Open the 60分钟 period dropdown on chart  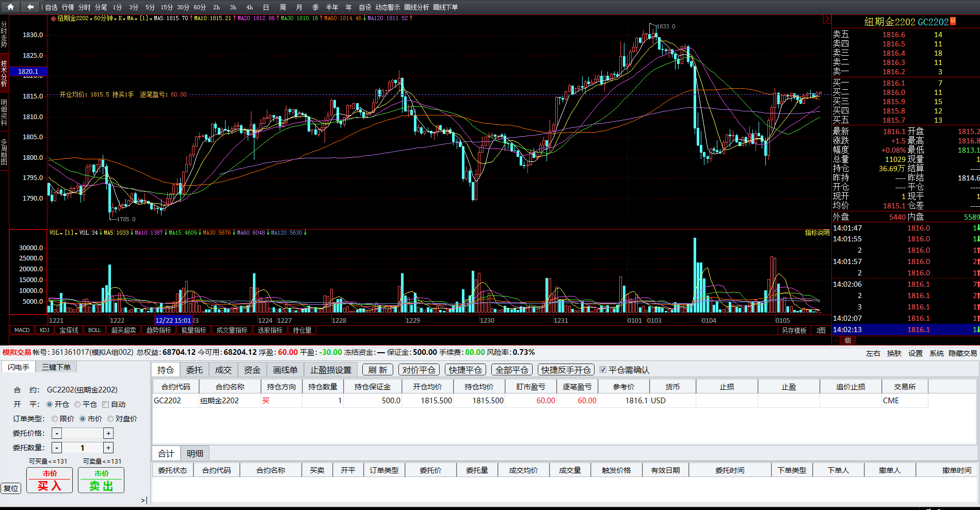click(x=105, y=19)
